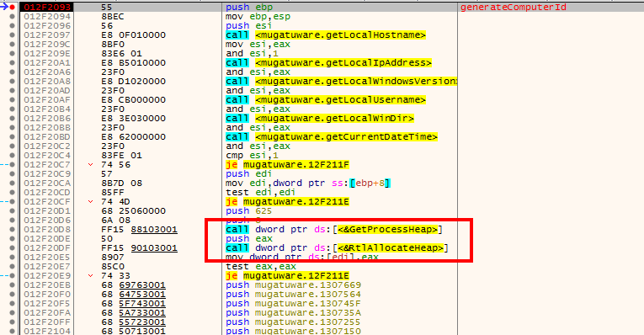Select the call to mugatuware.getLocalWinDir

pyautogui.click(x=320, y=118)
